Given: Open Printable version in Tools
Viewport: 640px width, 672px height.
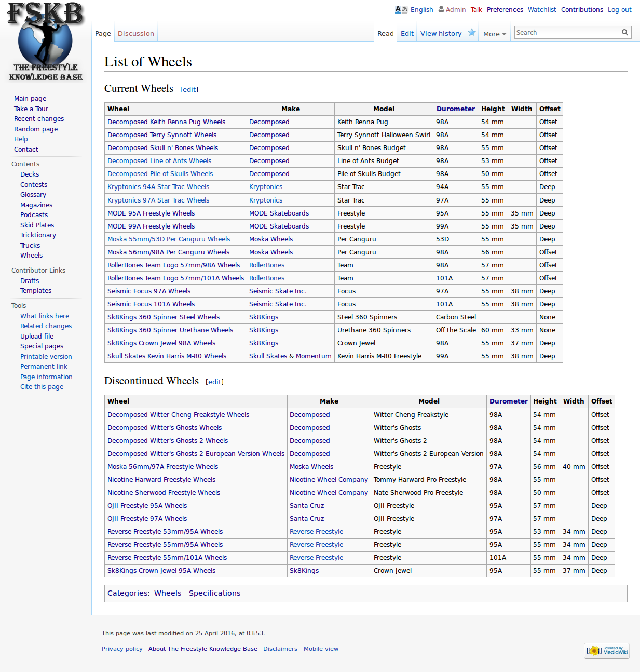Looking at the screenshot, I should [46, 357].
